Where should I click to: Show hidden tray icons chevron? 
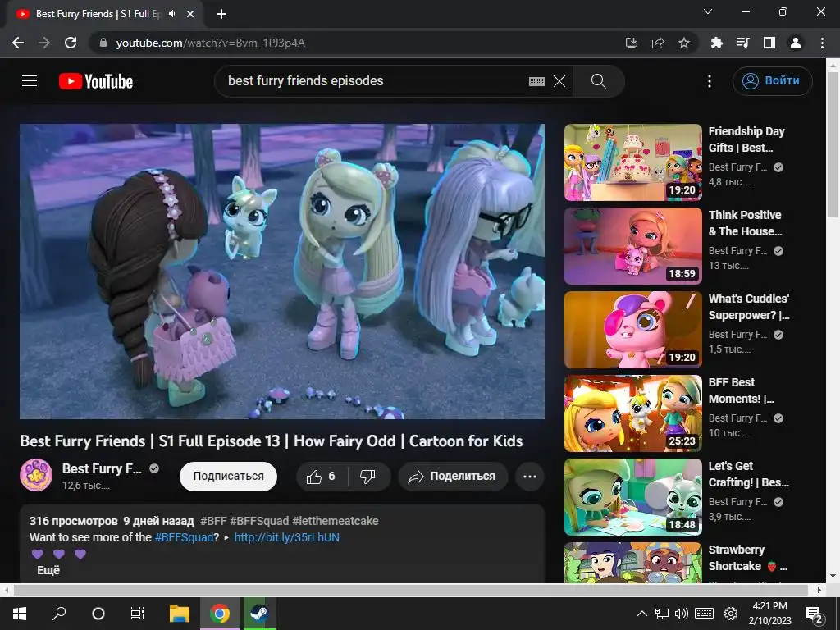(641, 614)
